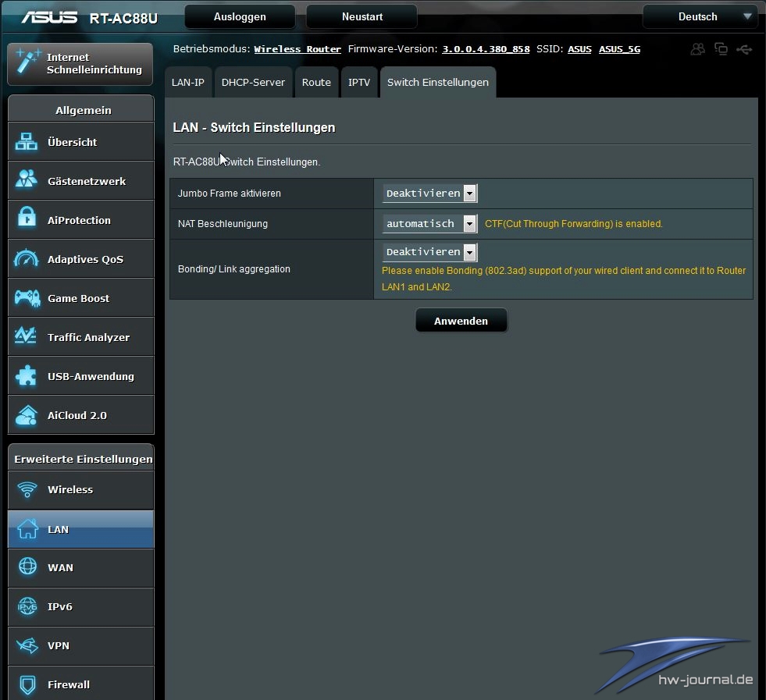Viewport: 766px width, 700px height.
Task: Click the WAN globe icon
Action: 27,567
